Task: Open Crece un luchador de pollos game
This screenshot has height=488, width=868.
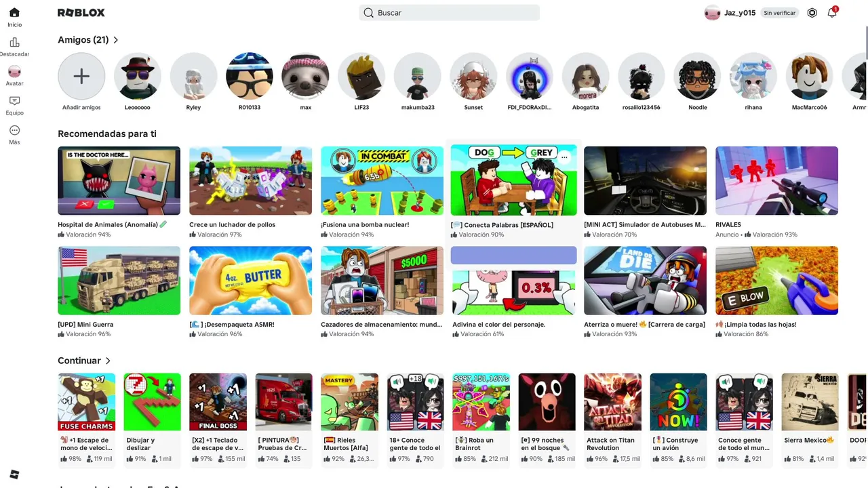Action: (x=250, y=180)
